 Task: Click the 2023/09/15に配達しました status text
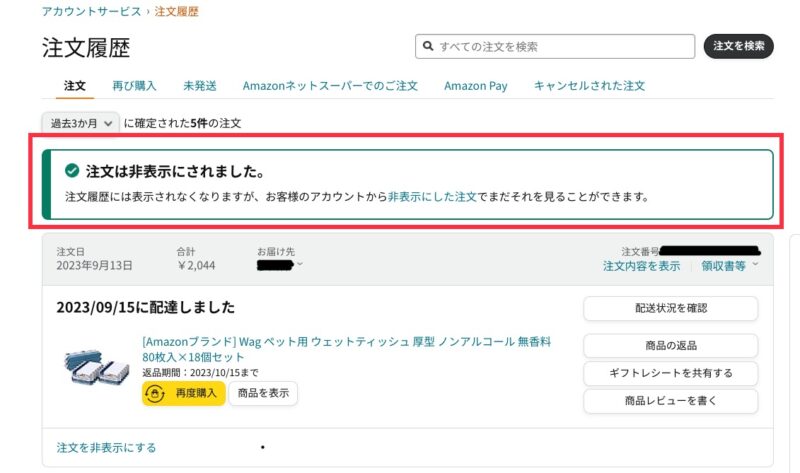(x=145, y=307)
